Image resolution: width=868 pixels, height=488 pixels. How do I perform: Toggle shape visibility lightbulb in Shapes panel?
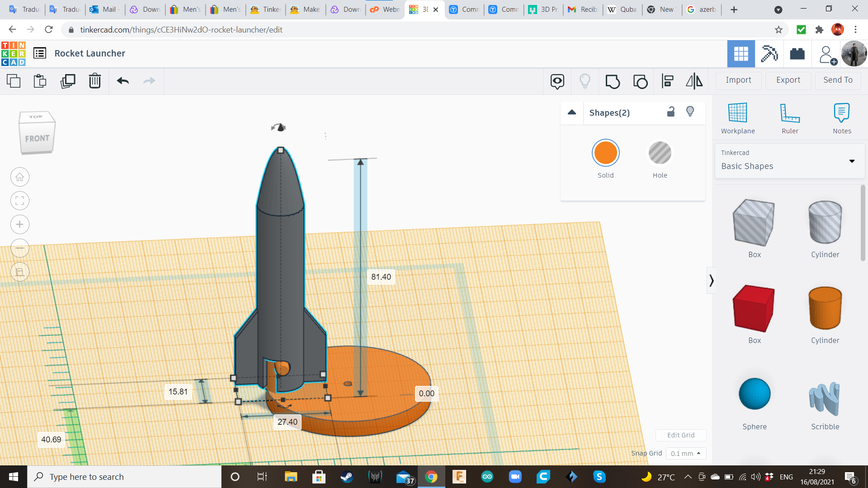click(x=690, y=112)
